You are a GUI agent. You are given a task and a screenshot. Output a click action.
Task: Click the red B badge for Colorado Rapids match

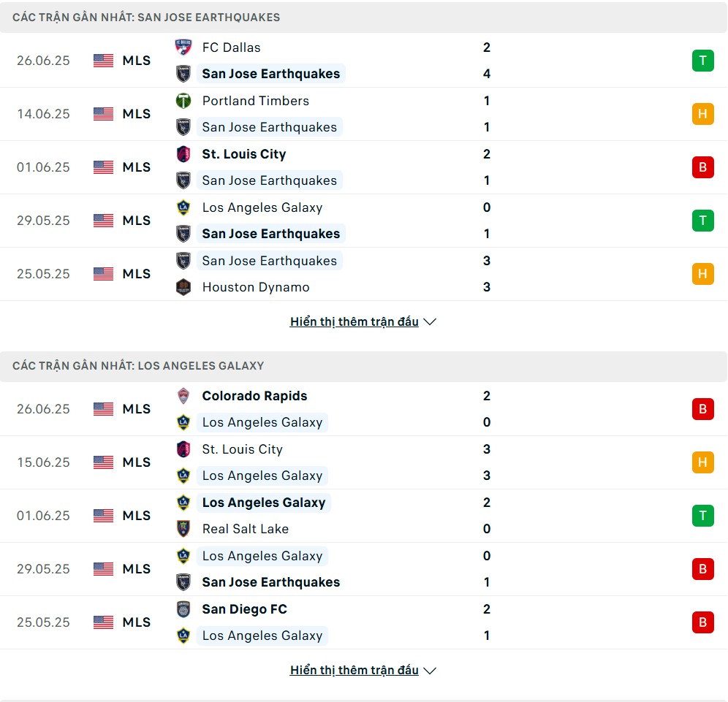point(702,409)
